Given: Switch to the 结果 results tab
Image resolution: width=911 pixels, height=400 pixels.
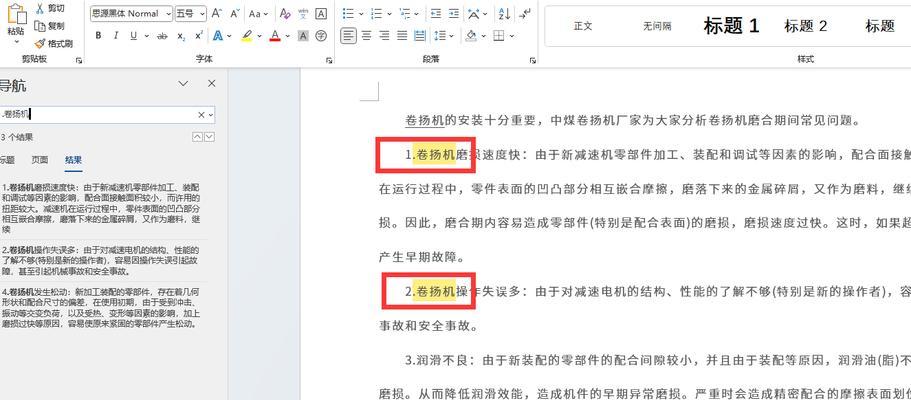Looking at the screenshot, I should (x=73, y=159).
